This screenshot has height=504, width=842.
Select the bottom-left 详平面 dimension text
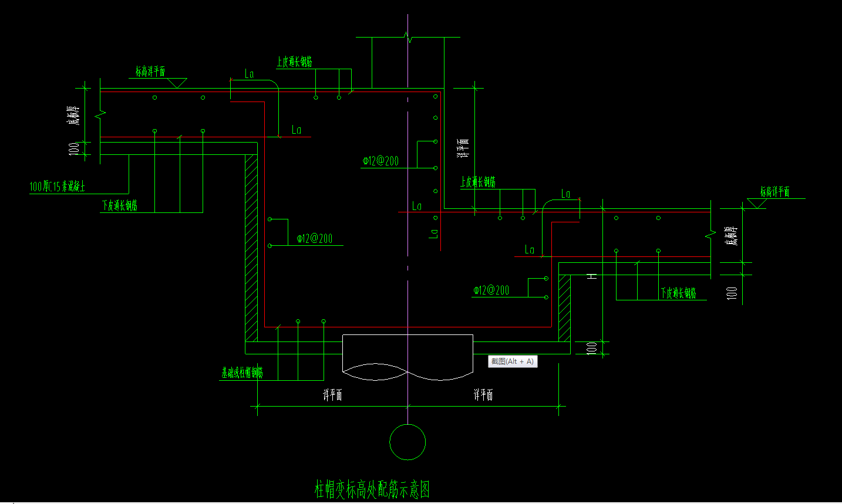click(332, 395)
